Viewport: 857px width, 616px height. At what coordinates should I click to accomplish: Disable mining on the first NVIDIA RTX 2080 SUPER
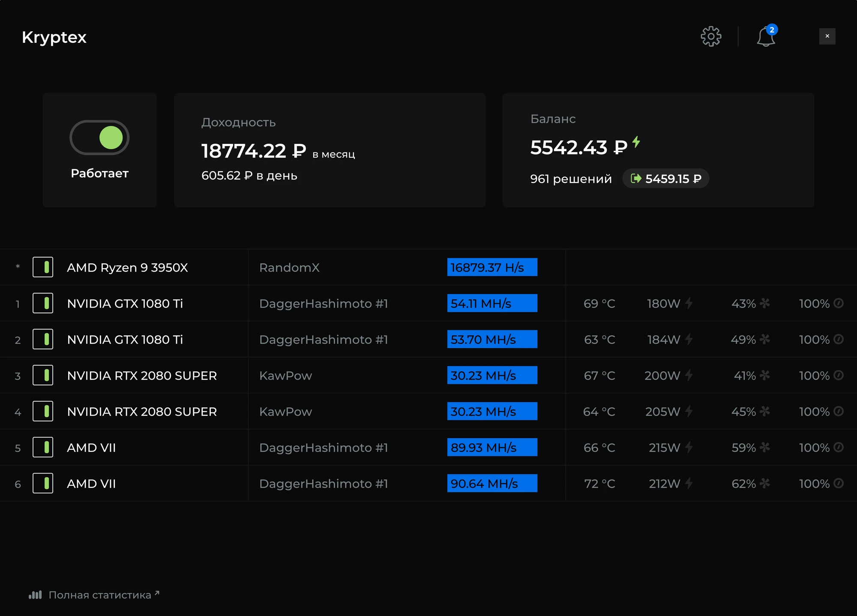point(43,375)
